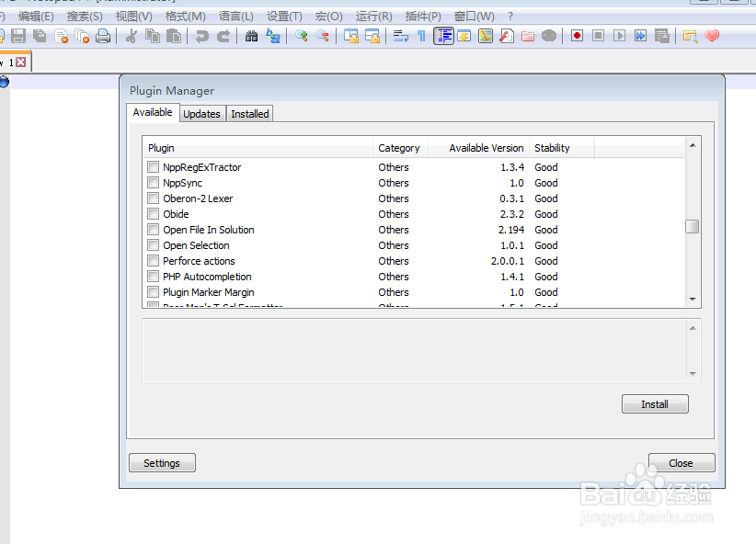
Task: Toggle synchronized horizontal scrolling icon
Action: pos(372,36)
